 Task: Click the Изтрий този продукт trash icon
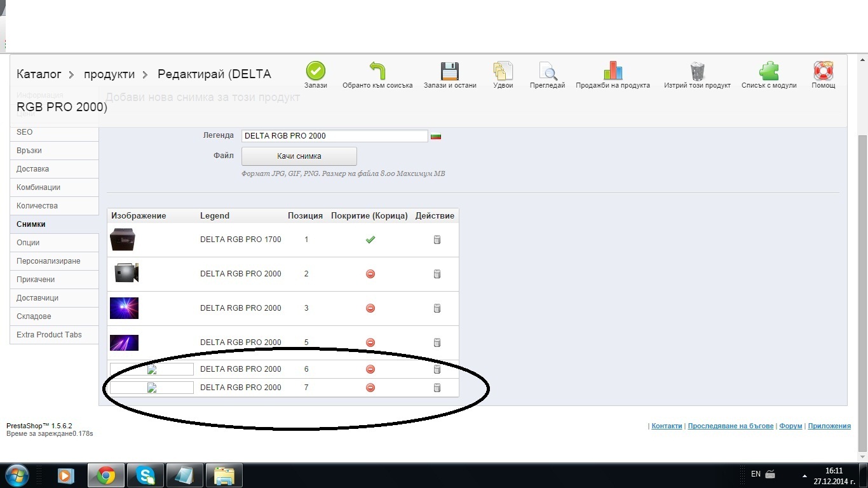tap(697, 71)
